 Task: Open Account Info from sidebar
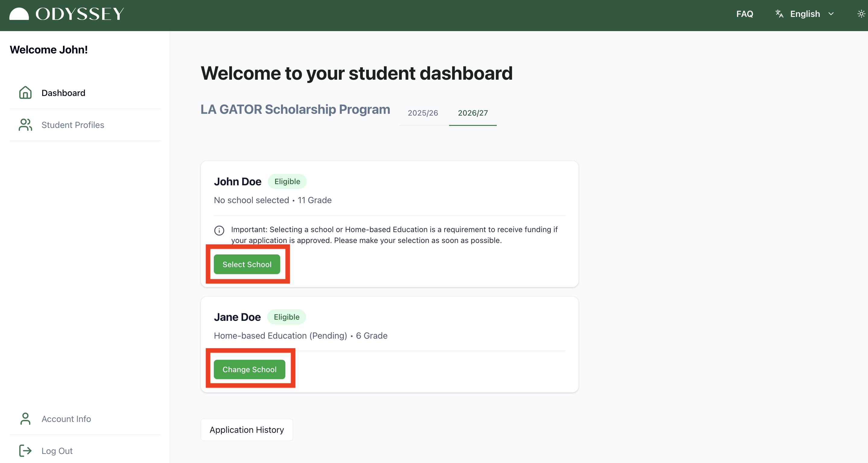click(x=66, y=419)
